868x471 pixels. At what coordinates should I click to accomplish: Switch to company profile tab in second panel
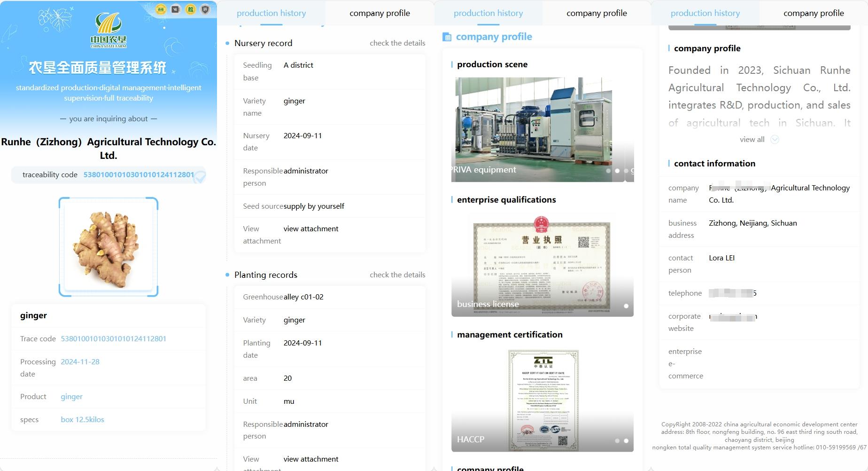pyautogui.click(x=380, y=13)
